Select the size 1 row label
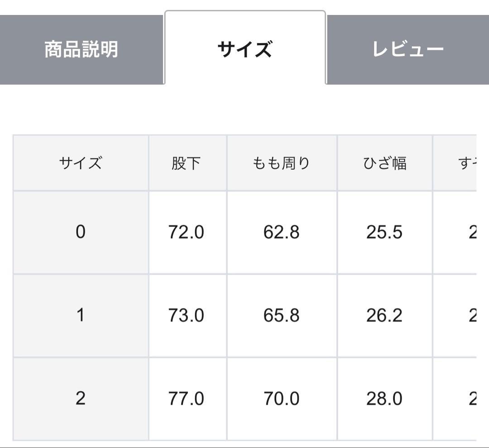 (81, 315)
